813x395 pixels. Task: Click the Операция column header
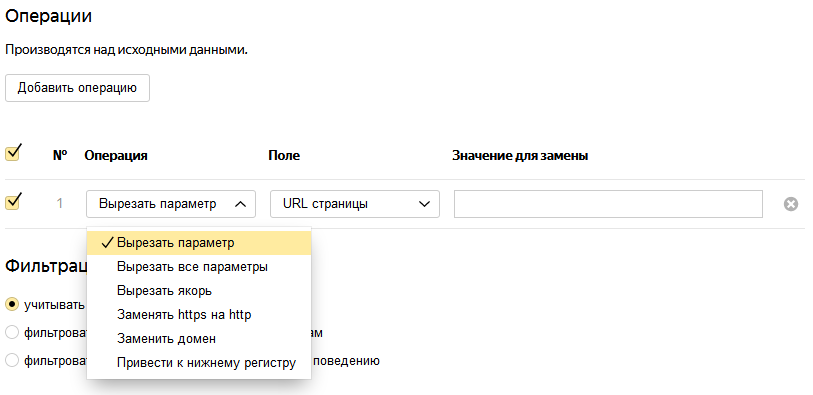click(x=116, y=156)
